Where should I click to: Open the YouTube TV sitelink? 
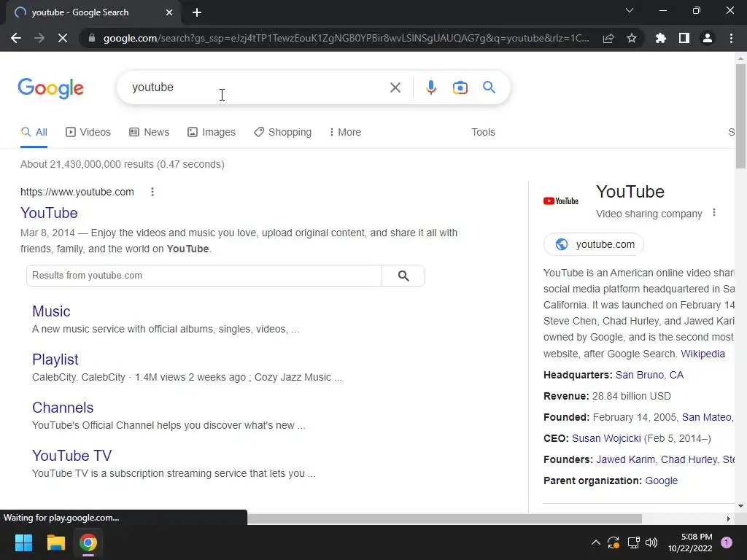tap(72, 456)
